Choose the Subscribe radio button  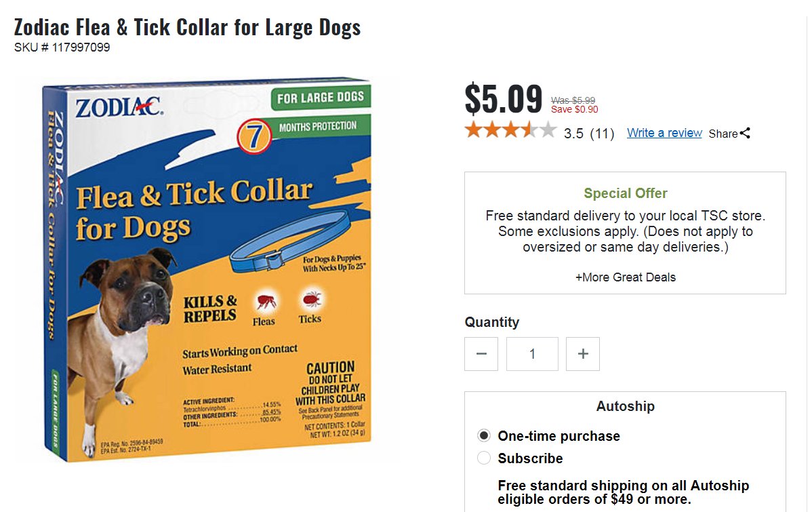pos(484,458)
